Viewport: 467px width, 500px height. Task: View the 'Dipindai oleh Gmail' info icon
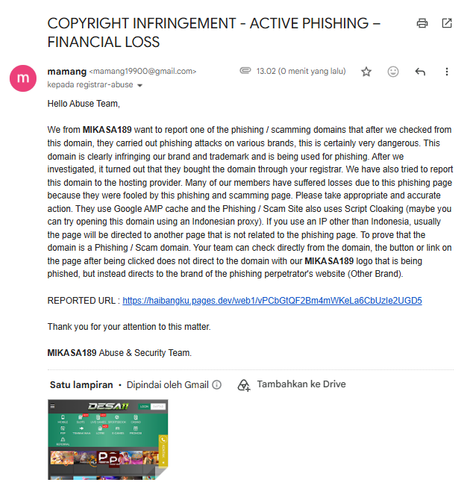tap(217, 385)
